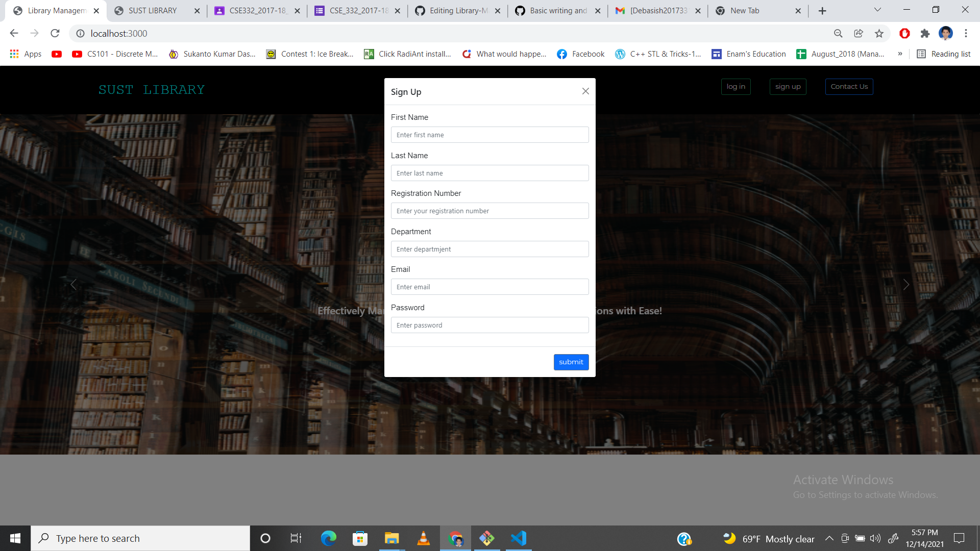
Task: Reload the localhost page
Action: 55,33
